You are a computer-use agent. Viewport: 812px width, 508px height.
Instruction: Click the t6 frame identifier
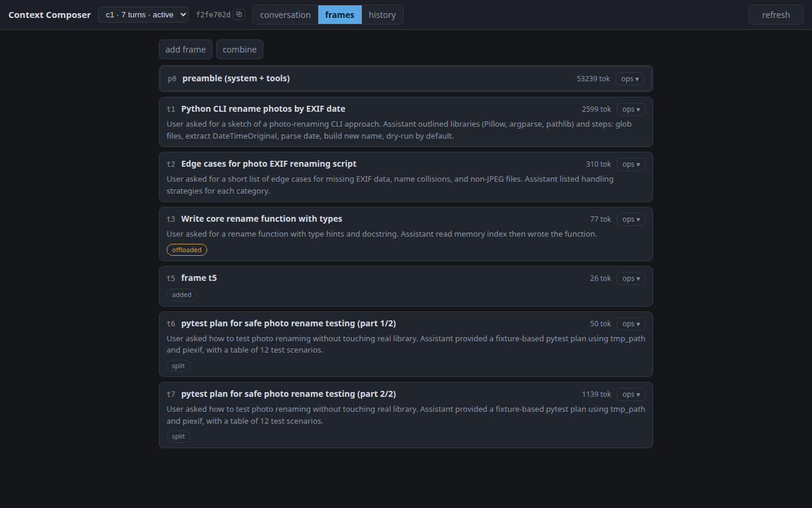point(171,324)
